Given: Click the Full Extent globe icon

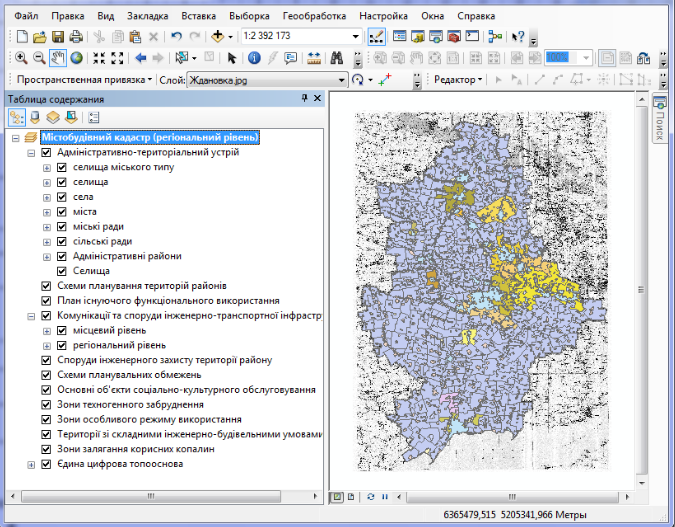Looking at the screenshot, I should tap(76, 58).
